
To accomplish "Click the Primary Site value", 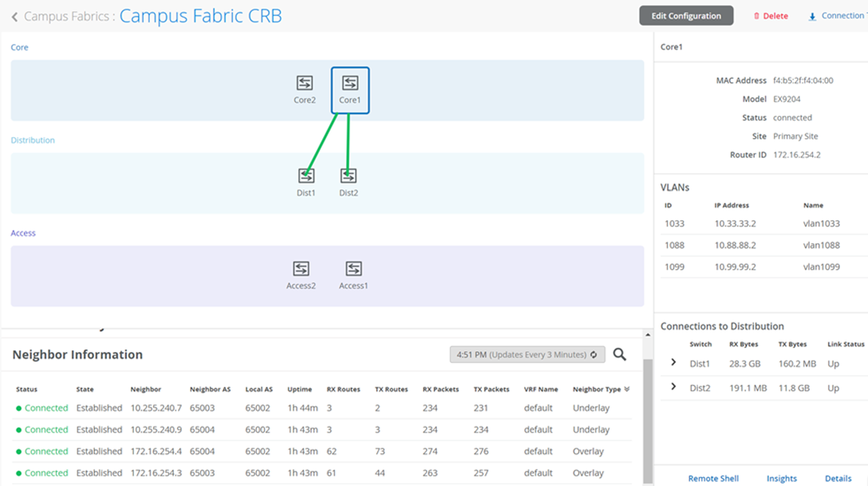I will (795, 136).
